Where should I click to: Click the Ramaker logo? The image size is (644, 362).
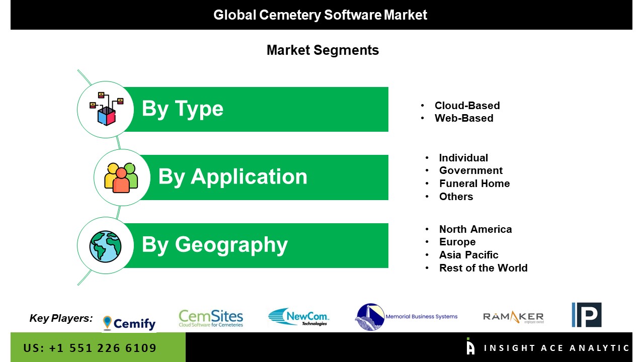(x=513, y=317)
